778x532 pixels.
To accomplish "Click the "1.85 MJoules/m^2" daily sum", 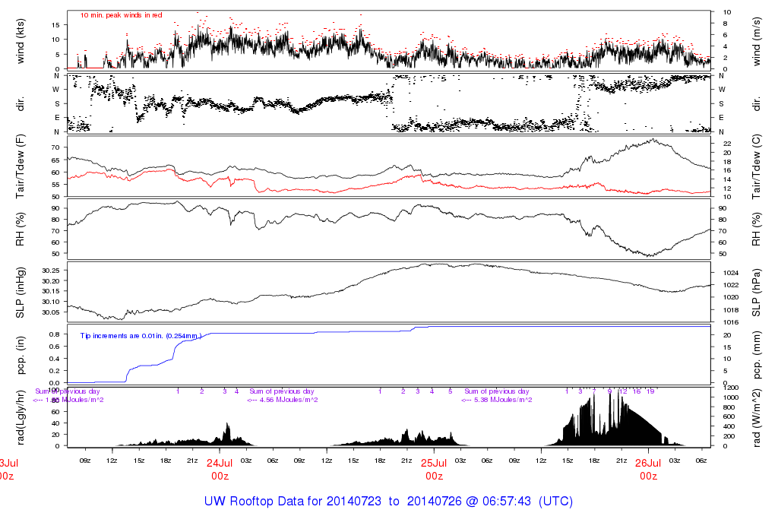I will [x=74, y=400].
